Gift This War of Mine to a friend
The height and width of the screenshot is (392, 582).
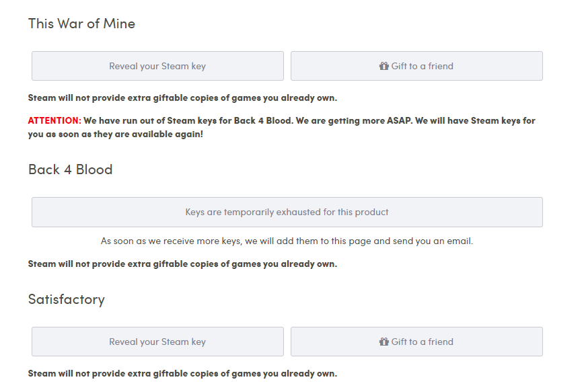416,66
